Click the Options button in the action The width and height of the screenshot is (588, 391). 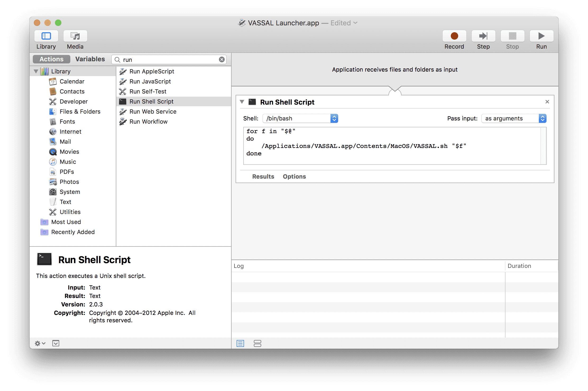[x=294, y=176]
